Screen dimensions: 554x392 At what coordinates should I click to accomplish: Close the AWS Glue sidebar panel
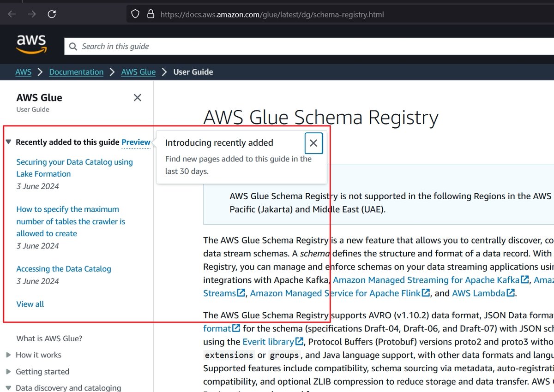[137, 97]
